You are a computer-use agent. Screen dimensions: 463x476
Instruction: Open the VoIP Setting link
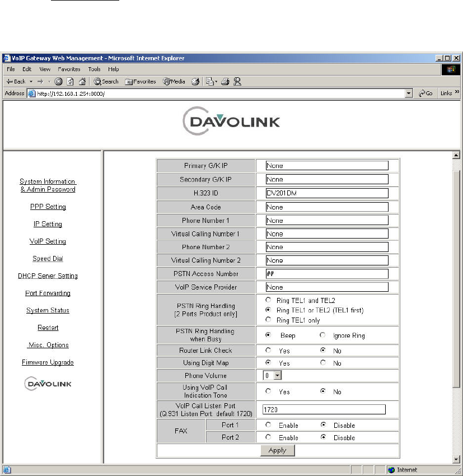point(48,241)
